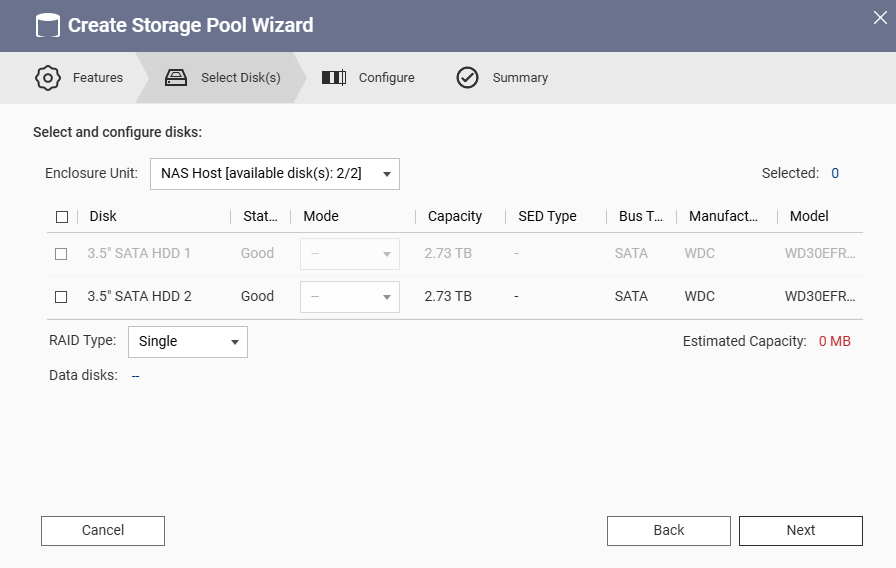Go to the Features wizard step
Viewport: 896px width, 568px height.
click(x=97, y=78)
